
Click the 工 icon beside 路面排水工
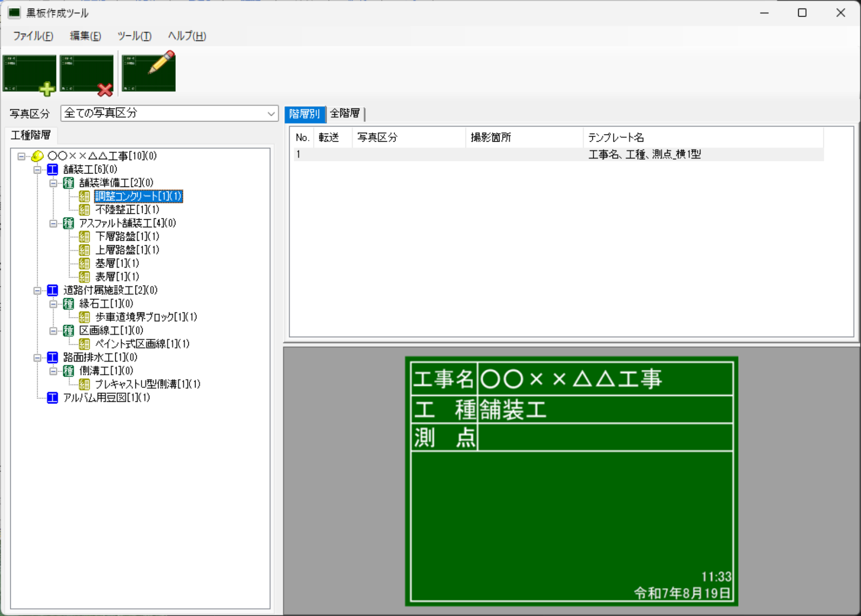click(52, 357)
